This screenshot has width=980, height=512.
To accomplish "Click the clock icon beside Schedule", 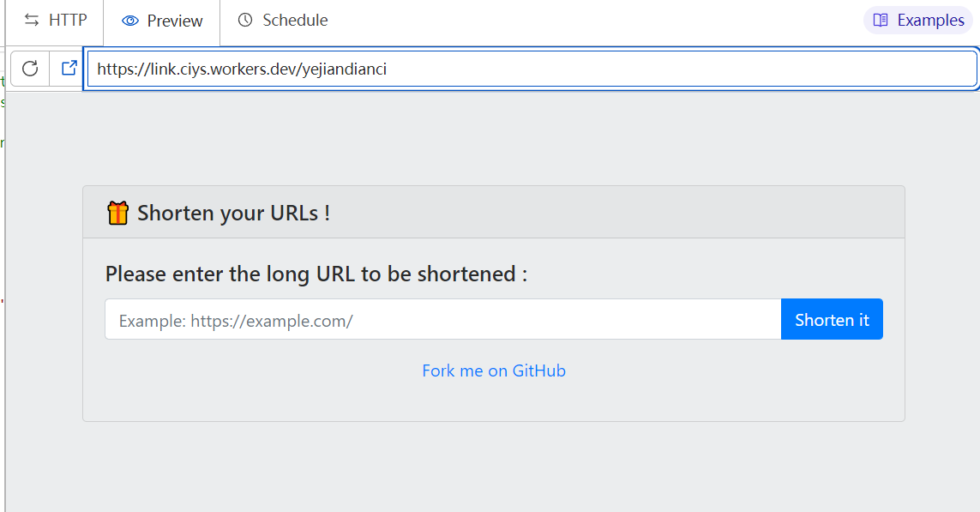I will point(245,20).
